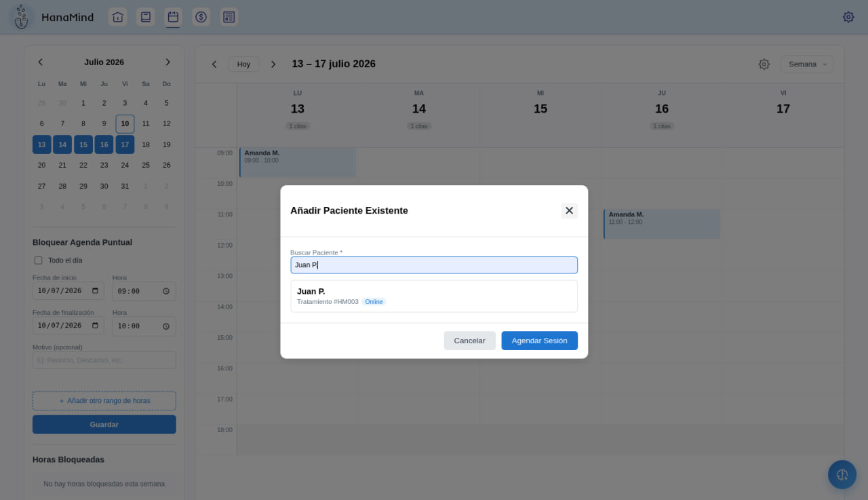Viewport: 868px width, 500px height.
Task: Open the calendar icon in top navigation
Action: pyautogui.click(x=173, y=17)
